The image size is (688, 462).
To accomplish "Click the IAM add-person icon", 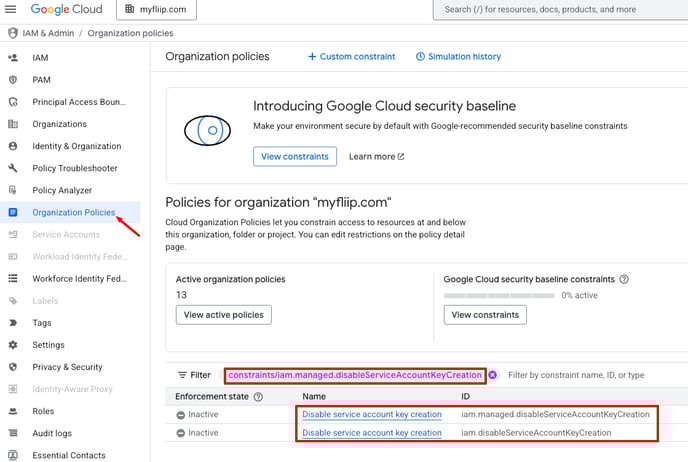I will pos(13,57).
